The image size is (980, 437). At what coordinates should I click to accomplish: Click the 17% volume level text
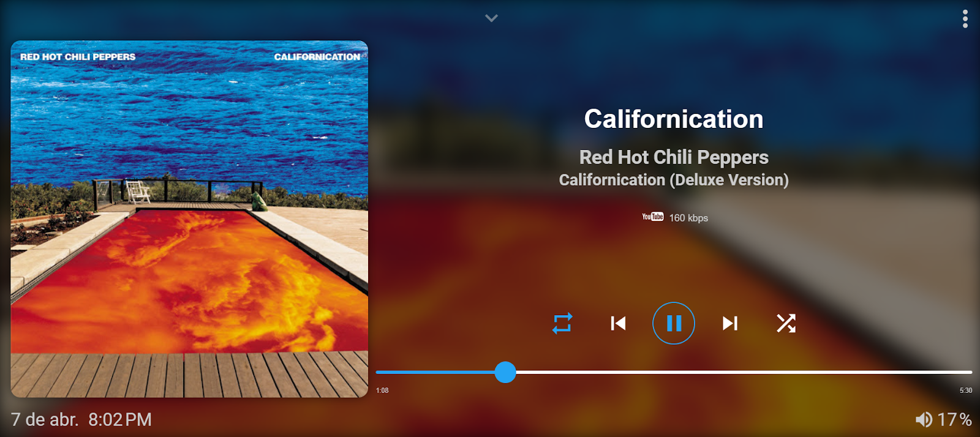[955, 419]
